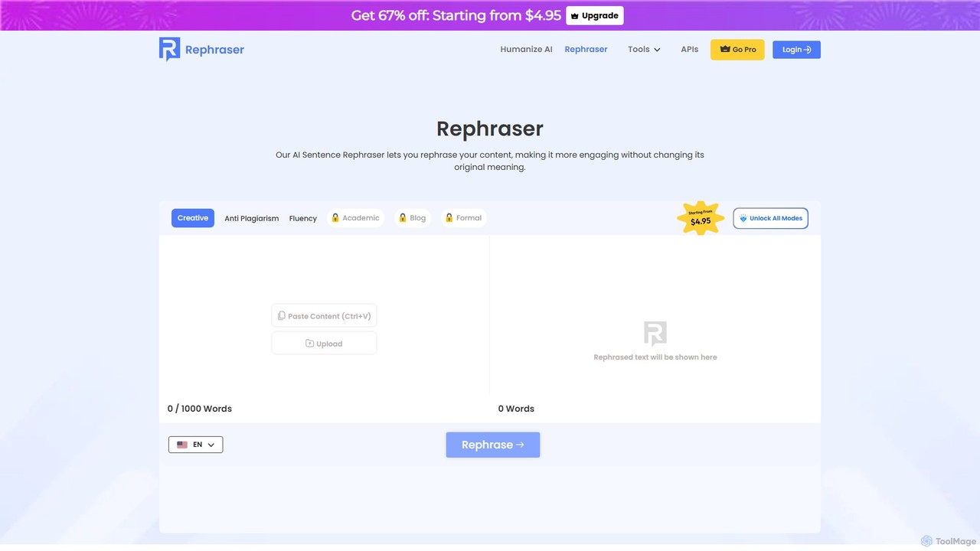This screenshot has width=980, height=551.
Task: Click the Go Pro button
Action: point(737,50)
